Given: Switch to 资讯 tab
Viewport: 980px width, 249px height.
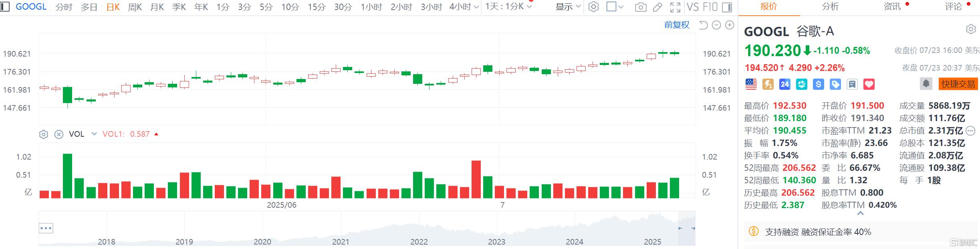Looking at the screenshot, I should pyautogui.click(x=892, y=6).
